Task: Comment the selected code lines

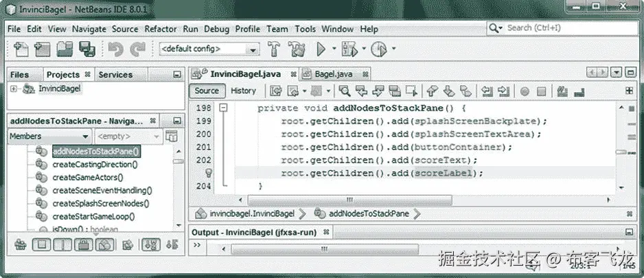Action: tap(562, 91)
